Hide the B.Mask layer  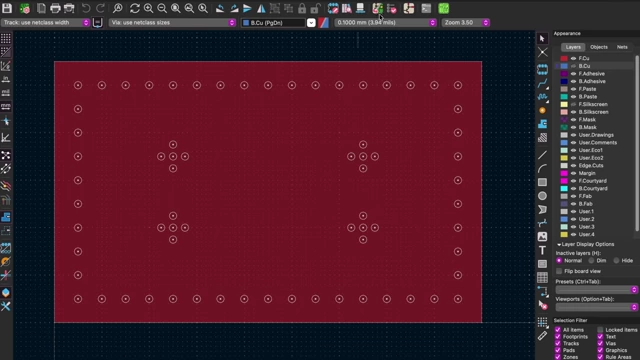point(573,127)
